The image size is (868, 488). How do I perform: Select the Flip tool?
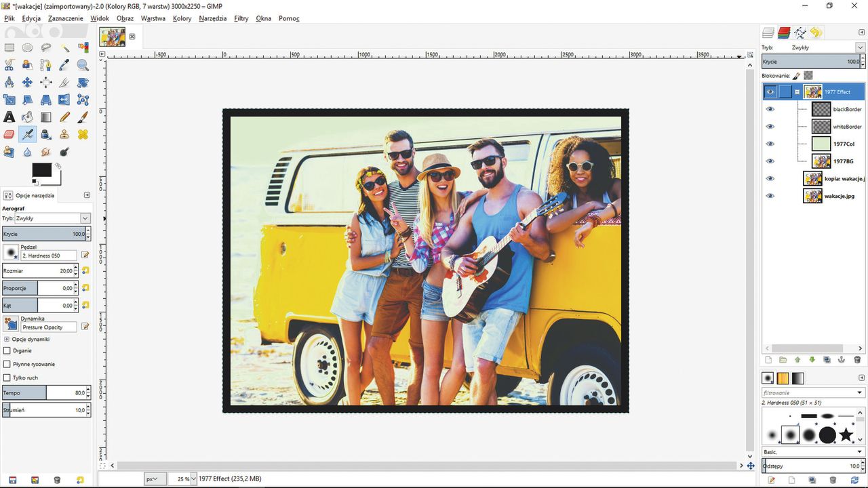tap(64, 100)
